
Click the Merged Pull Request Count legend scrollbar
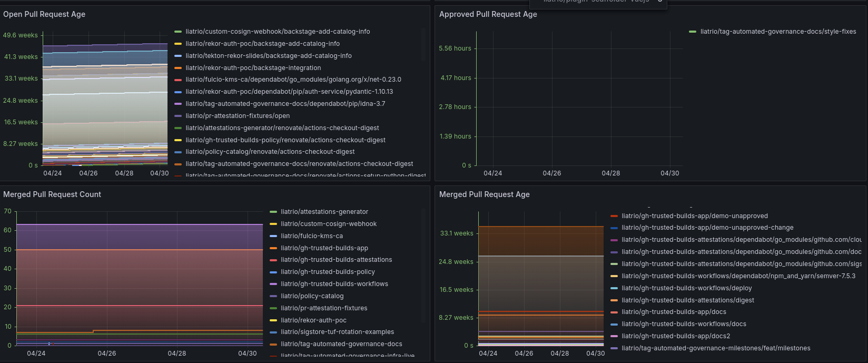(423, 265)
